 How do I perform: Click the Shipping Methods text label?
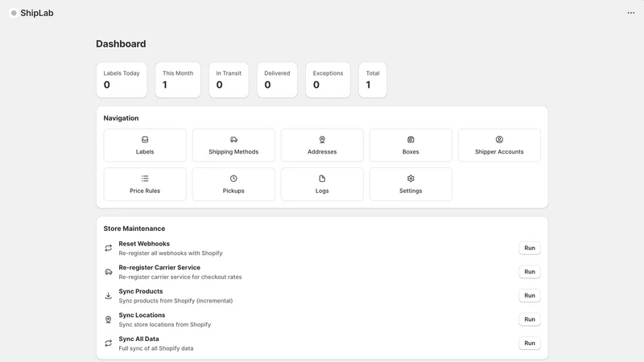[233, 152]
